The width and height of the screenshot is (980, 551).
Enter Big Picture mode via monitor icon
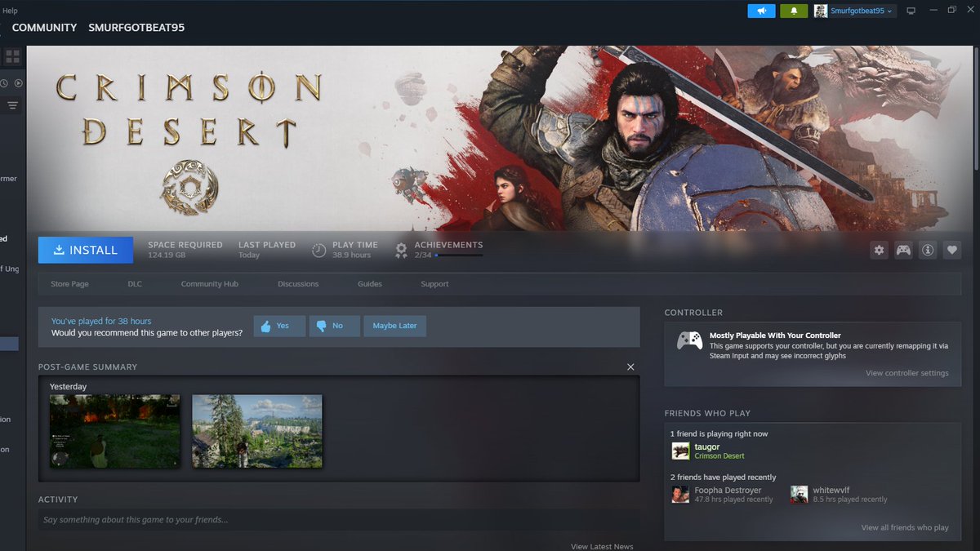911,11
